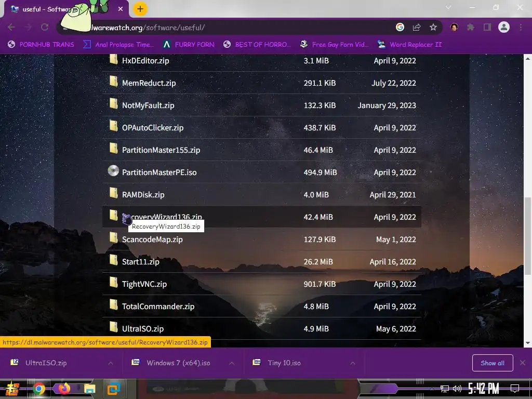Screen dimensions: 532x399
Task: Click the share page icon
Action: click(x=417, y=27)
